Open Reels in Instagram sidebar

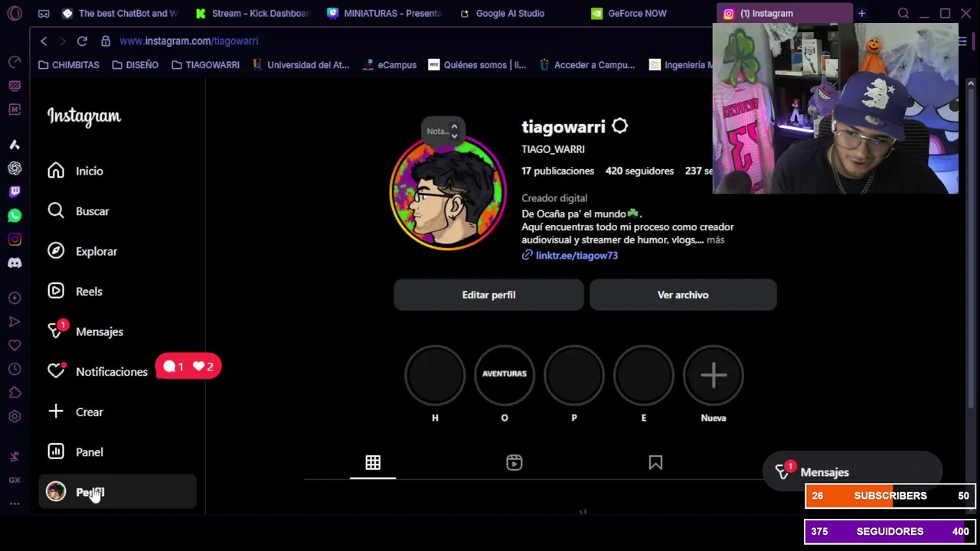tap(74, 292)
